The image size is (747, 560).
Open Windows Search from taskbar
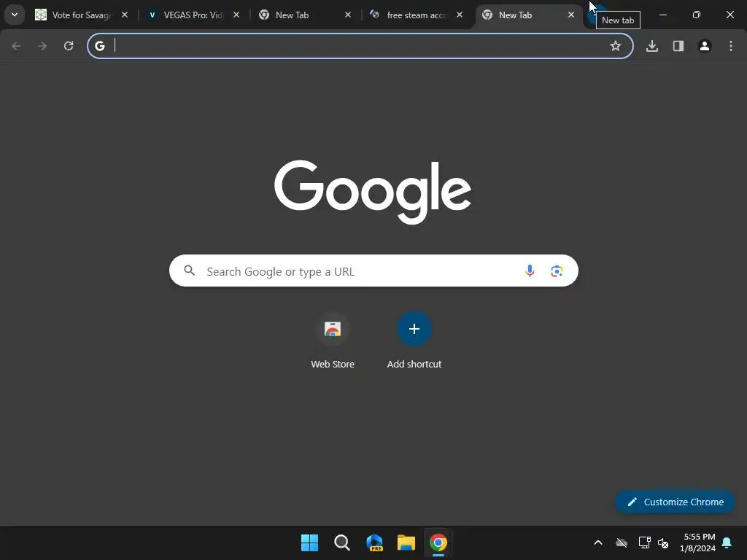pos(341,542)
